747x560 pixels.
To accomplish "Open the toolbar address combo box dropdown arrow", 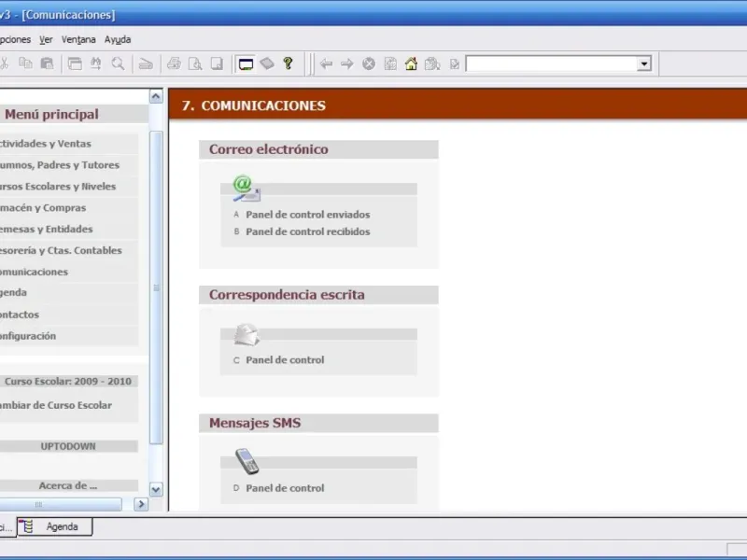I will point(644,63).
